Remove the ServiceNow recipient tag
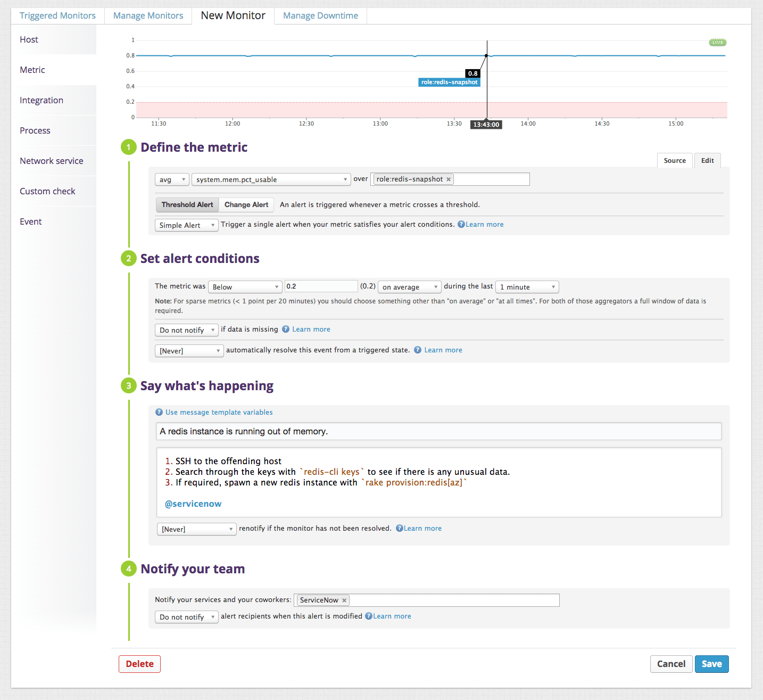Viewport: 763px width, 700px height. 344,600
